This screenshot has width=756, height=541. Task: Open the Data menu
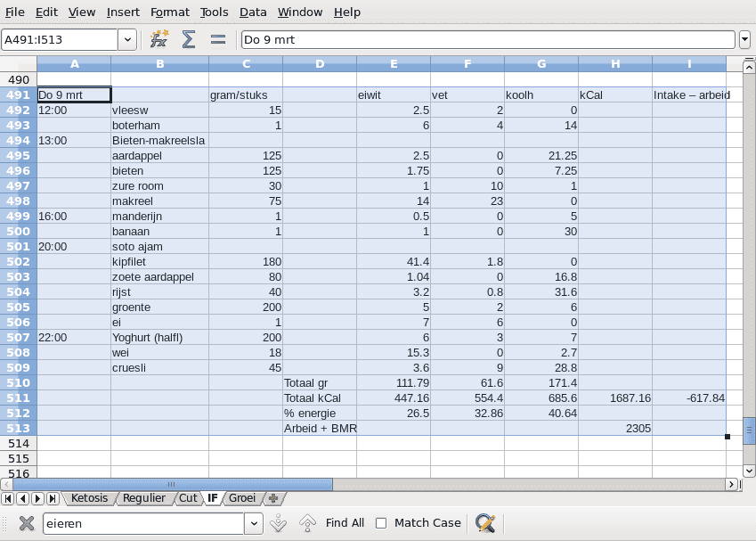tap(253, 12)
